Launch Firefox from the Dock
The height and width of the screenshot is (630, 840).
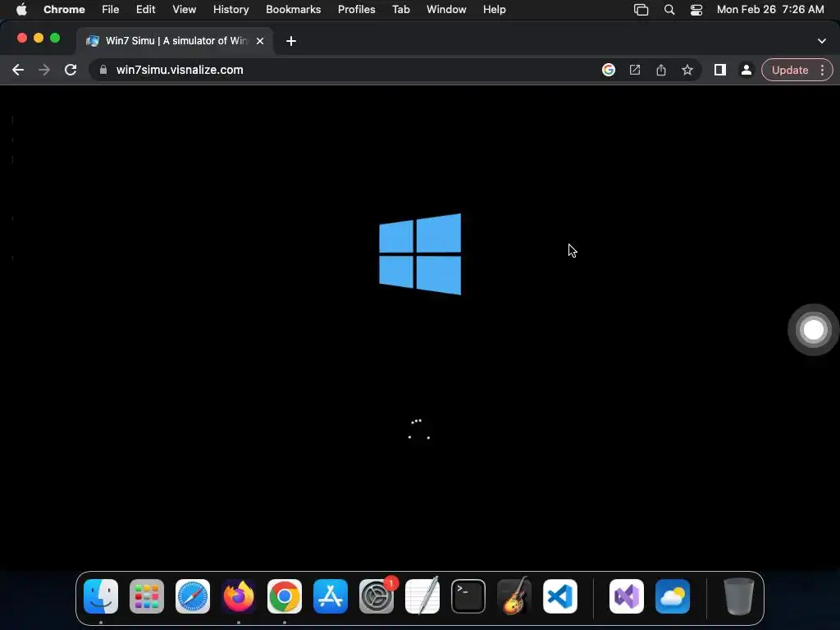(239, 596)
